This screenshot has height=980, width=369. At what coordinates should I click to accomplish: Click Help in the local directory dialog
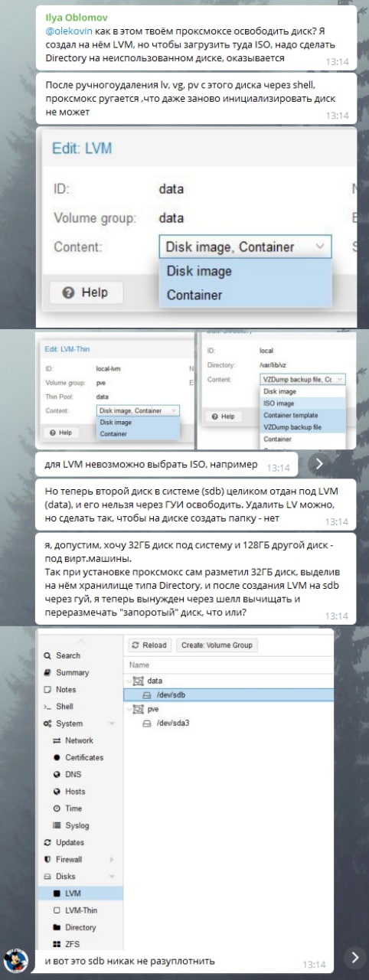(x=223, y=416)
